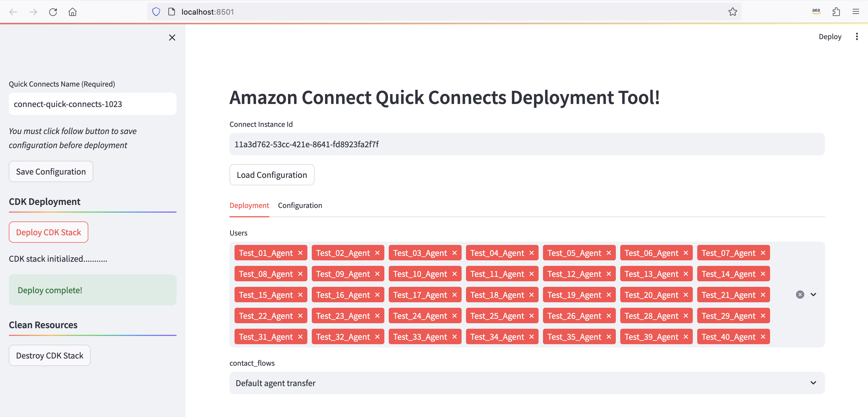This screenshot has height=417, width=868.
Task: Click Deploy CDK Stack
Action: 48,232
